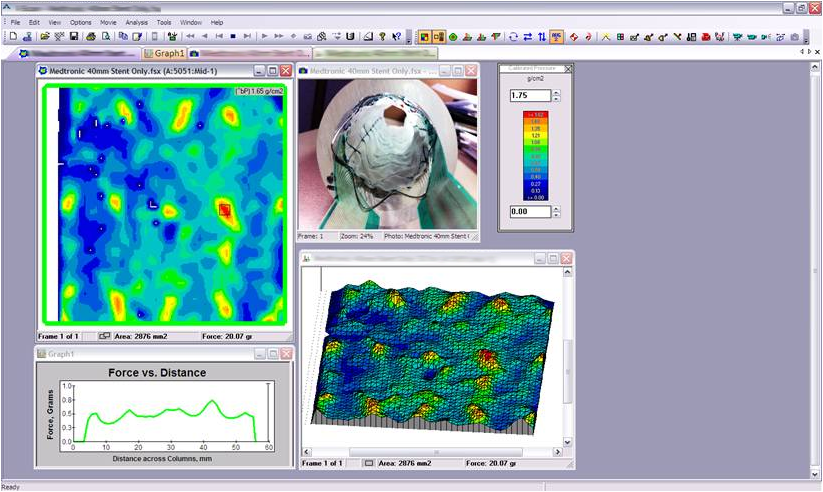823x492 pixels.
Task: Click the camera snapshot toolbar icon
Action: coord(794,36)
